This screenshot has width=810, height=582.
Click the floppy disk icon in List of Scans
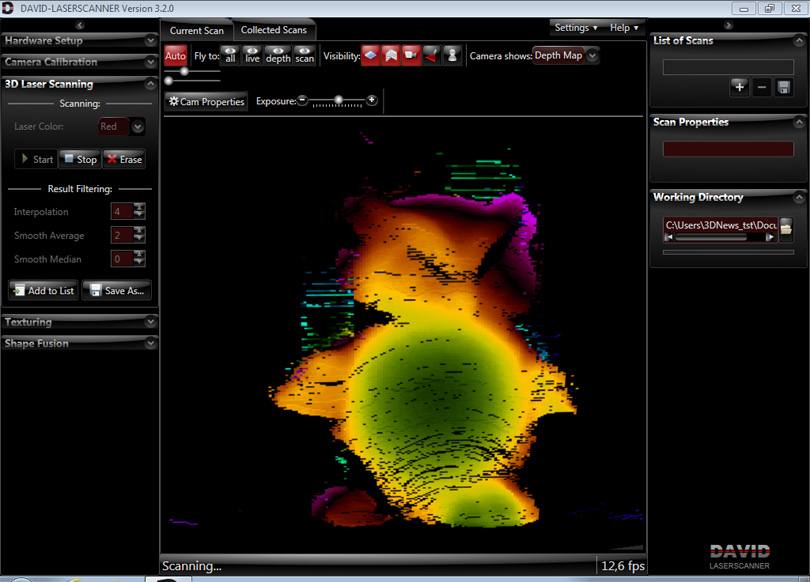click(784, 88)
